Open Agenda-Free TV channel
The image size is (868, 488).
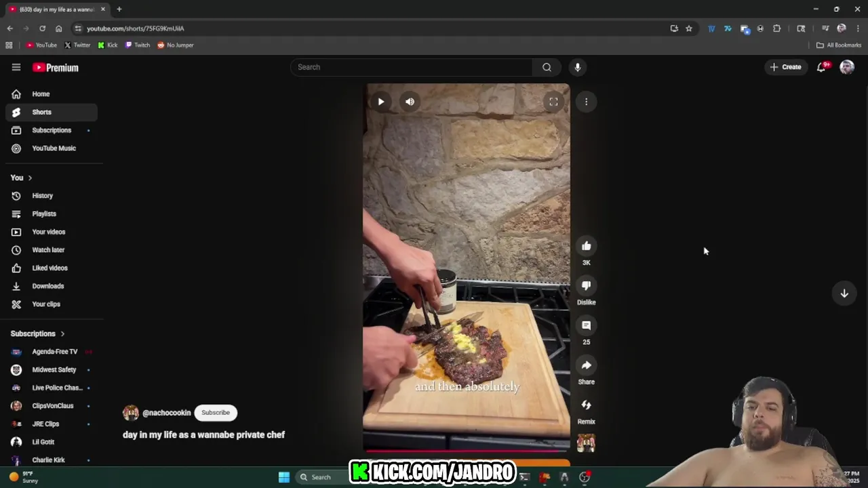pyautogui.click(x=52, y=352)
